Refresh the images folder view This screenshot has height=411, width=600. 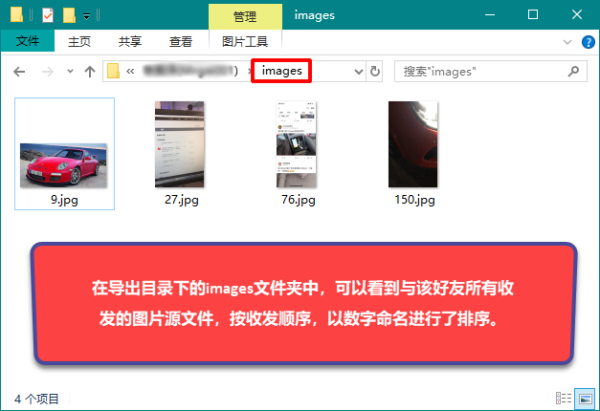point(375,72)
